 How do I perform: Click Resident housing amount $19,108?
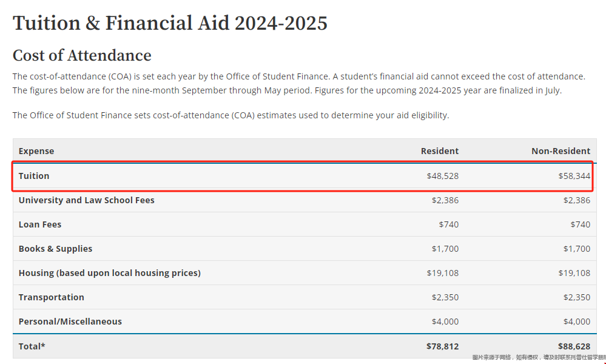pyautogui.click(x=442, y=273)
